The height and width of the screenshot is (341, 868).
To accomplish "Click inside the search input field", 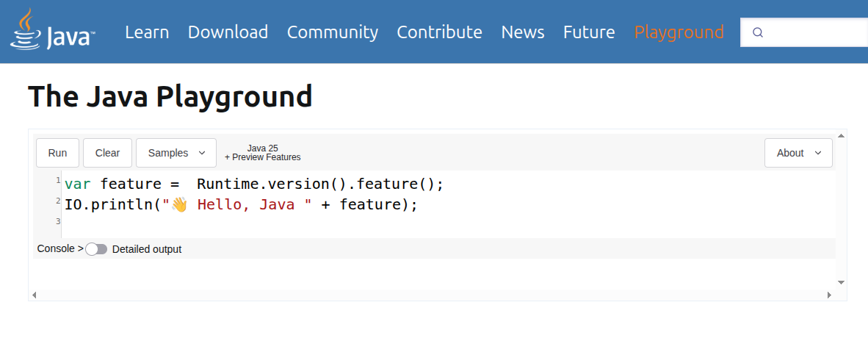I will [815, 32].
